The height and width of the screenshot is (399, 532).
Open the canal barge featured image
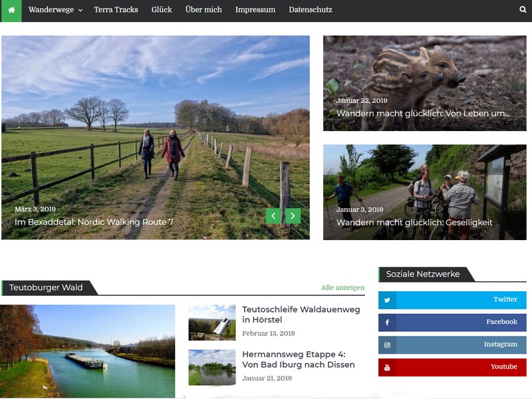click(88, 351)
